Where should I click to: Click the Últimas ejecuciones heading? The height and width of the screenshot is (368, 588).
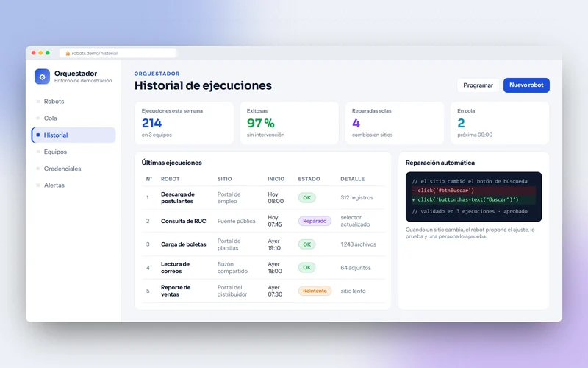click(171, 163)
